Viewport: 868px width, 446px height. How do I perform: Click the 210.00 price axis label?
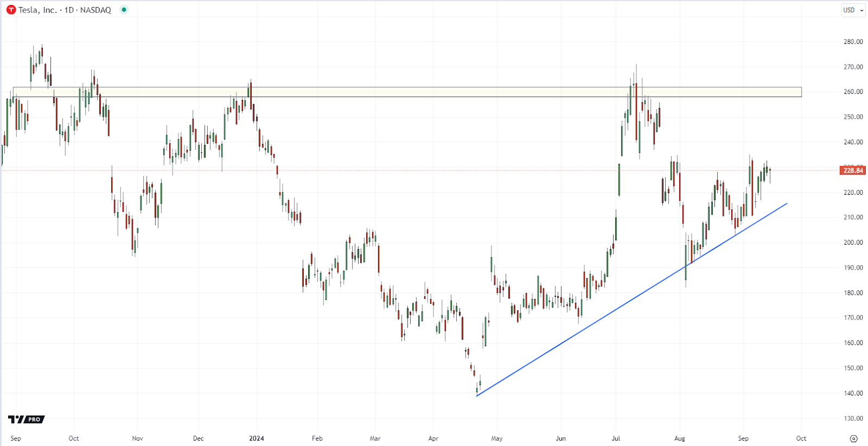click(853, 217)
